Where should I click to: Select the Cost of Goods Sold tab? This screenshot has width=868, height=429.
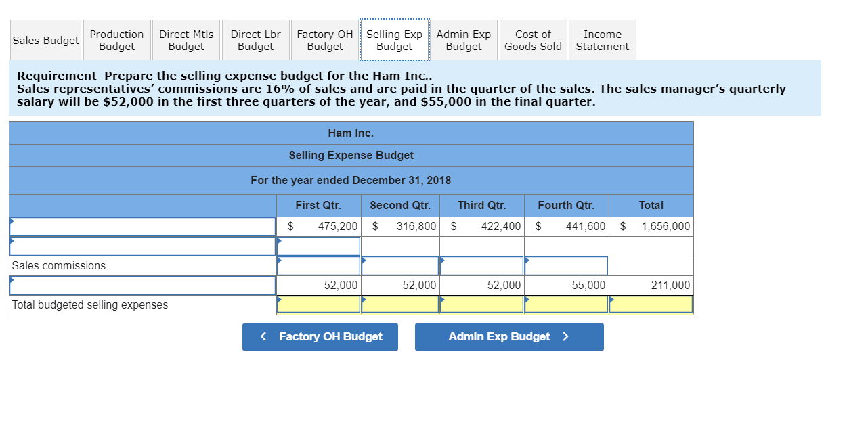click(x=532, y=40)
